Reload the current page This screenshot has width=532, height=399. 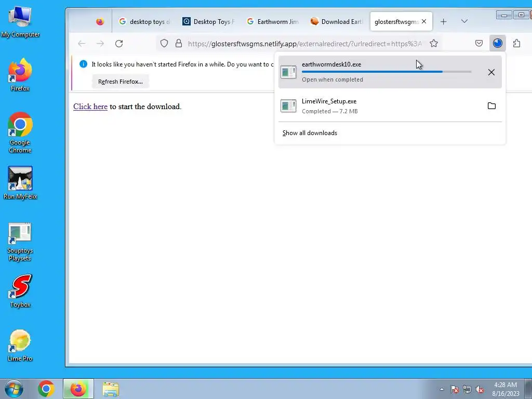coord(119,44)
